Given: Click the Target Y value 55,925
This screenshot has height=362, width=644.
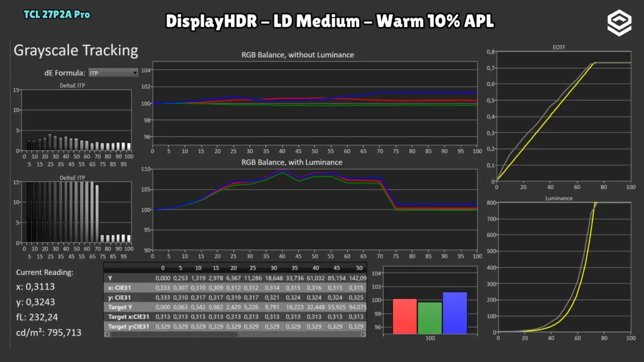Looking at the screenshot, I should click(336, 307).
